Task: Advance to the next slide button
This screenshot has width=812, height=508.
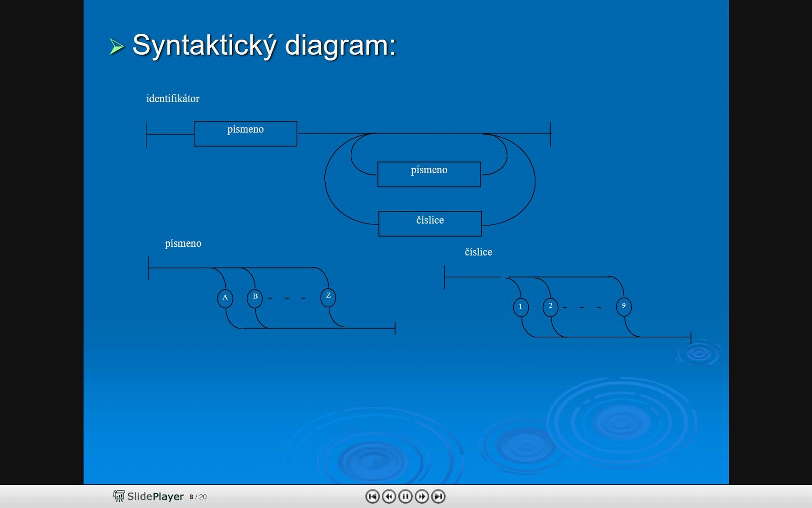Action: tap(422, 496)
